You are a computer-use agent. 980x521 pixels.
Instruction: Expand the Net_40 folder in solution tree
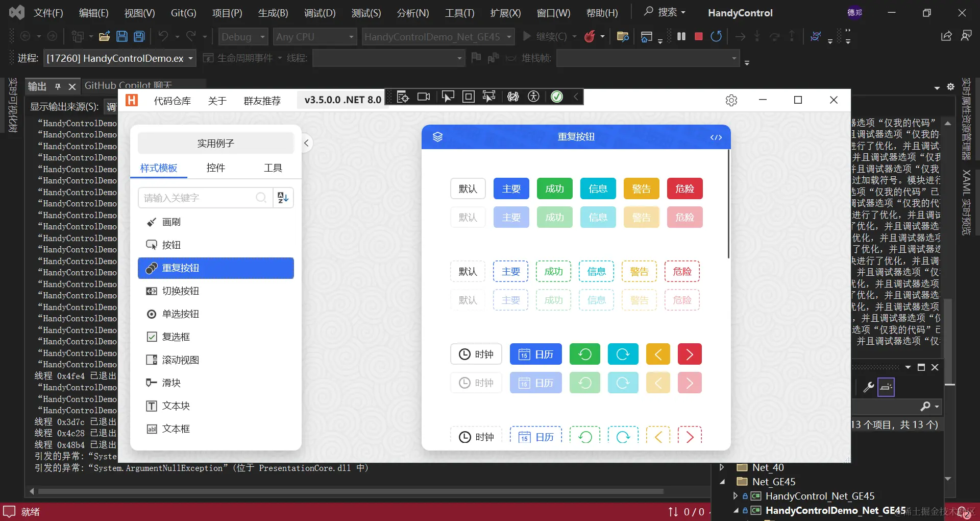coord(722,467)
